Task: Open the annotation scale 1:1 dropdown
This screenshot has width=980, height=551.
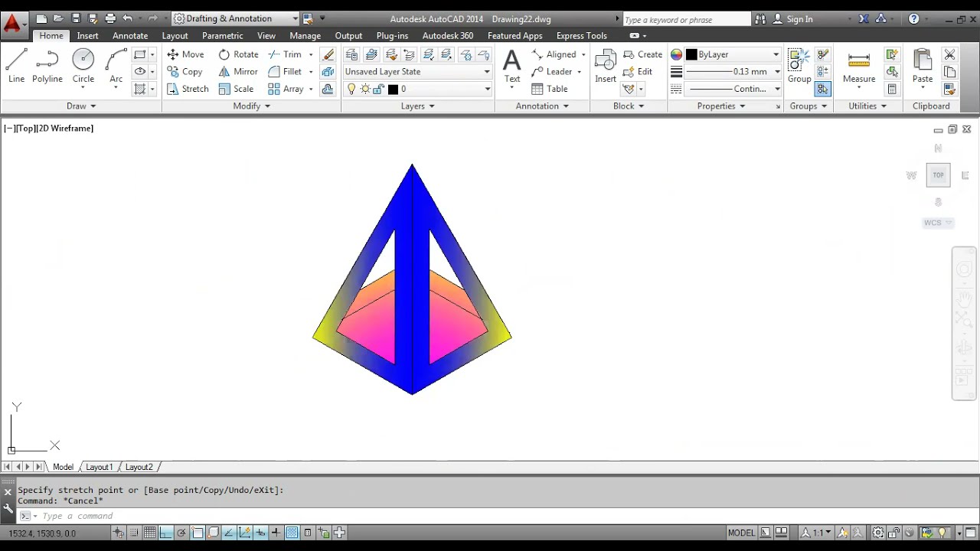Action: pos(816,533)
